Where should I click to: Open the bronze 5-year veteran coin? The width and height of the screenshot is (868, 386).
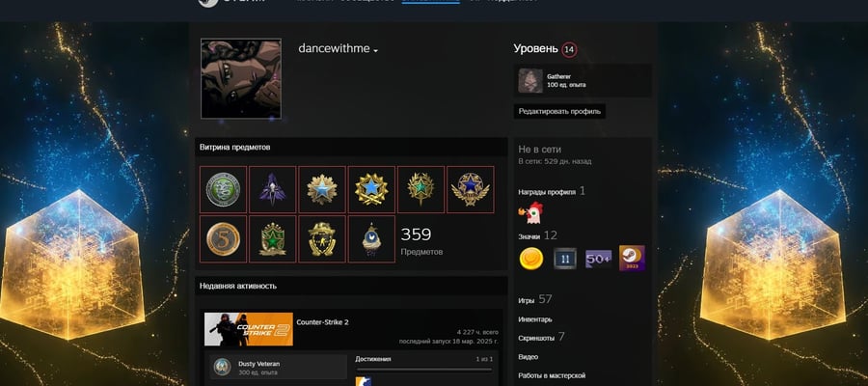pyautogui.click(x=223, y=238)
